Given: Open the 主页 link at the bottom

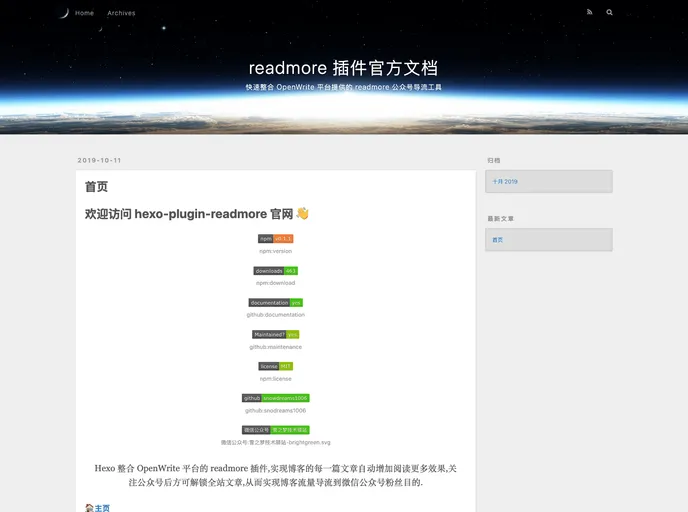Looking at the screenshot, I should point(102,508).
